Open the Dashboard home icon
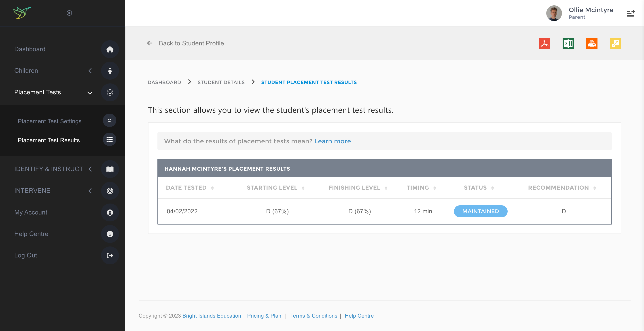Screen dimensions: 644x331 [x=110, y=49]
